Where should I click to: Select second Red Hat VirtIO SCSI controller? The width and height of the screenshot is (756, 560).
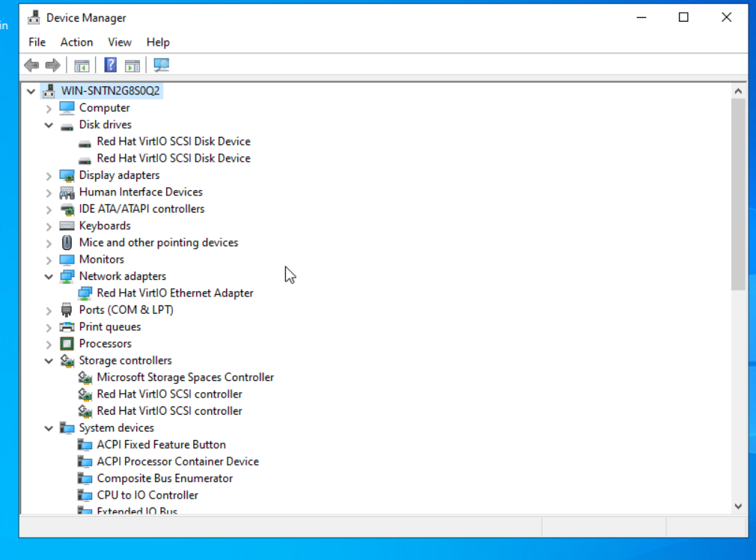(x=169, y=411)
